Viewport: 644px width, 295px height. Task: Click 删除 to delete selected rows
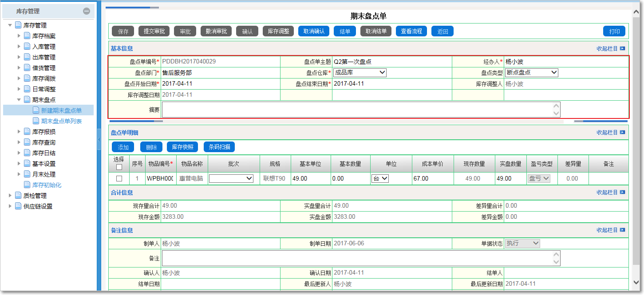tap(151, 147)
